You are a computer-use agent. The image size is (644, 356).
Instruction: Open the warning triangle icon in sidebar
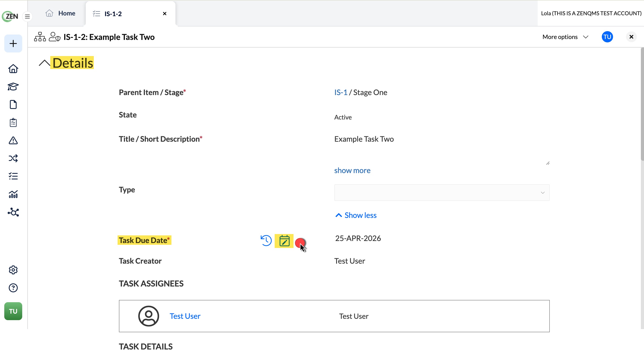(x=13, y=140)
